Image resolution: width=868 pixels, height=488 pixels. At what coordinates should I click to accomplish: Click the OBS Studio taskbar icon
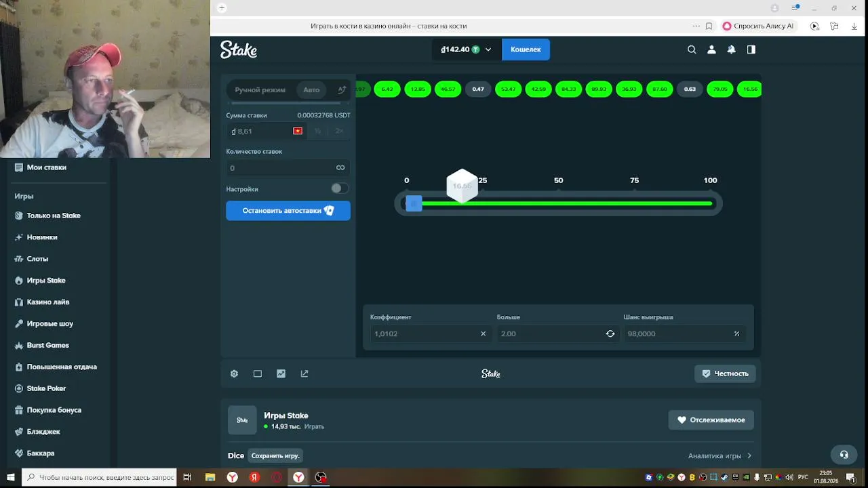tap(321, 477)
